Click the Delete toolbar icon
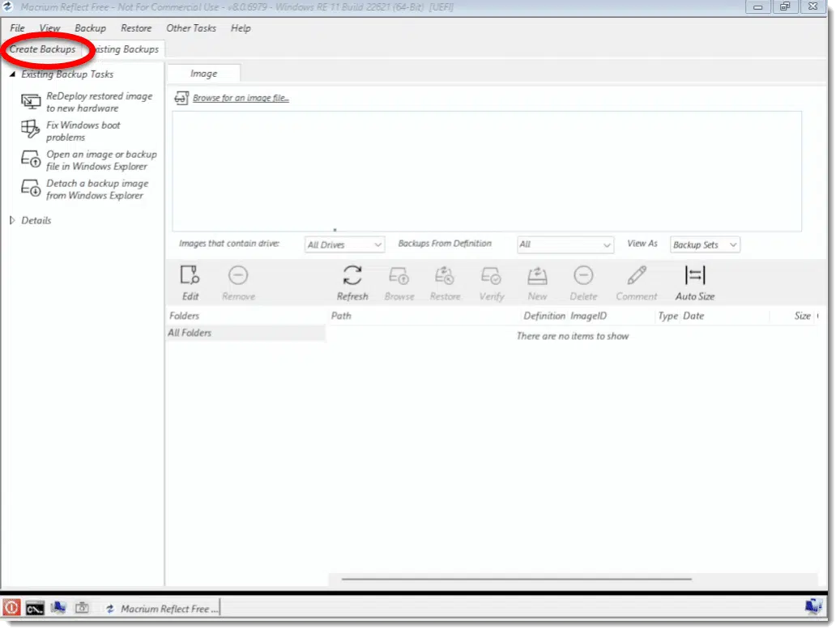Viewport: 840px width, 633px height. pos(583,275)
